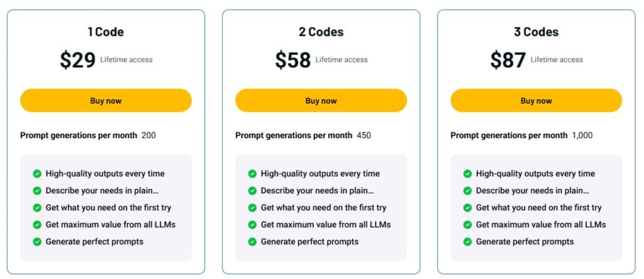Click checkmark beside Generate perfect prompts in 1 Code plan
Viewport: 644px width, 279px height.
tap(37, 242)
